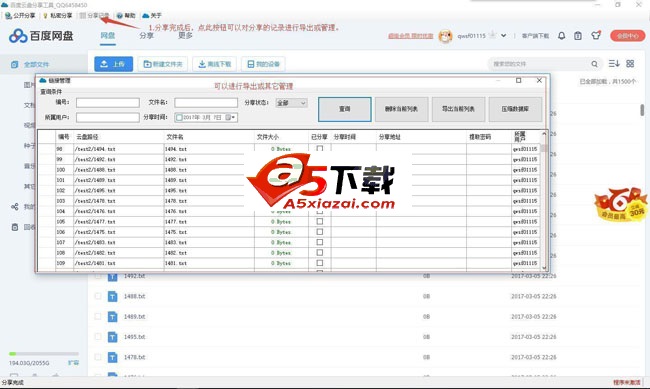Click the 1495.txt file icon
The height and width of the screenshot is (389, 650).
tap(112, 337)
